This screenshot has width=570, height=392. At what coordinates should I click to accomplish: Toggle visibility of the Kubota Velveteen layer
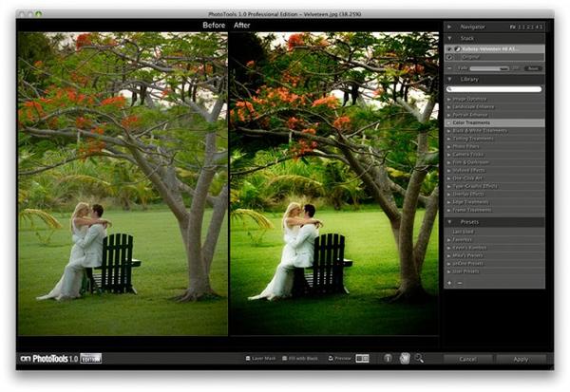pos(449,47)
